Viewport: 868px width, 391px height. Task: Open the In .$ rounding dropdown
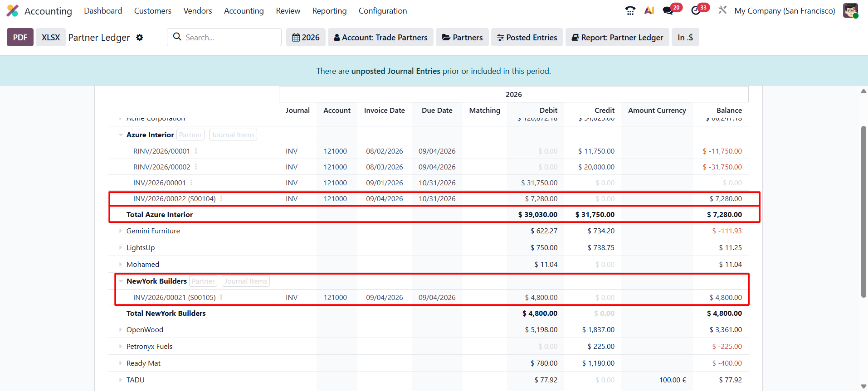[685, 37]
